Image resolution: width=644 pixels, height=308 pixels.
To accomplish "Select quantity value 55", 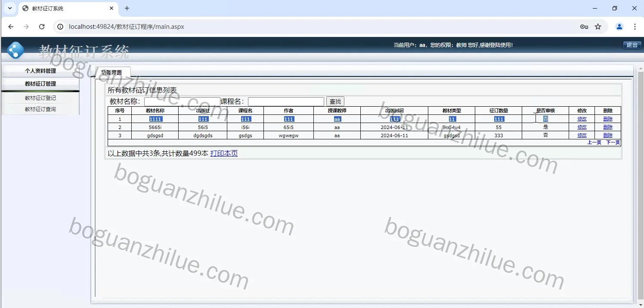I will pyautogui.click(x=498, y=127).
